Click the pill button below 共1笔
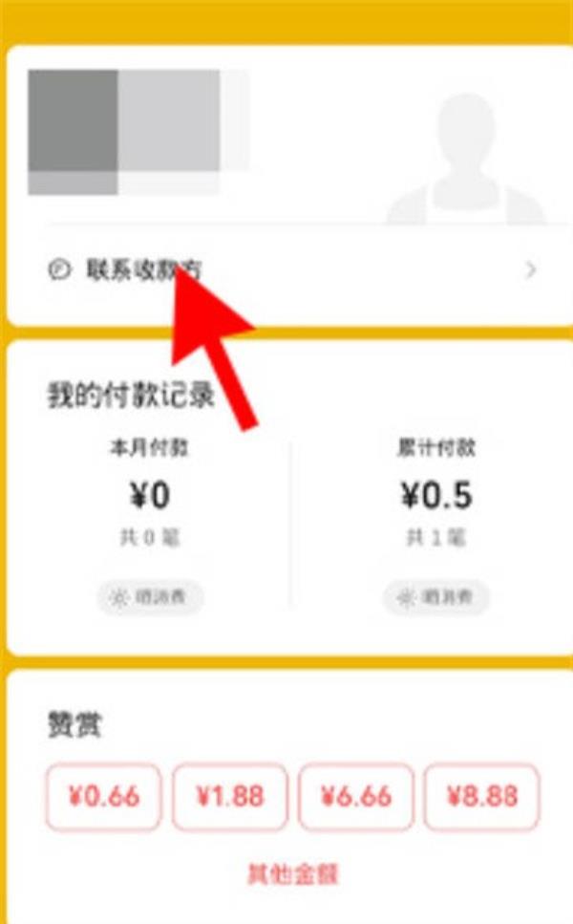573x924 pixels. point(436,597)
